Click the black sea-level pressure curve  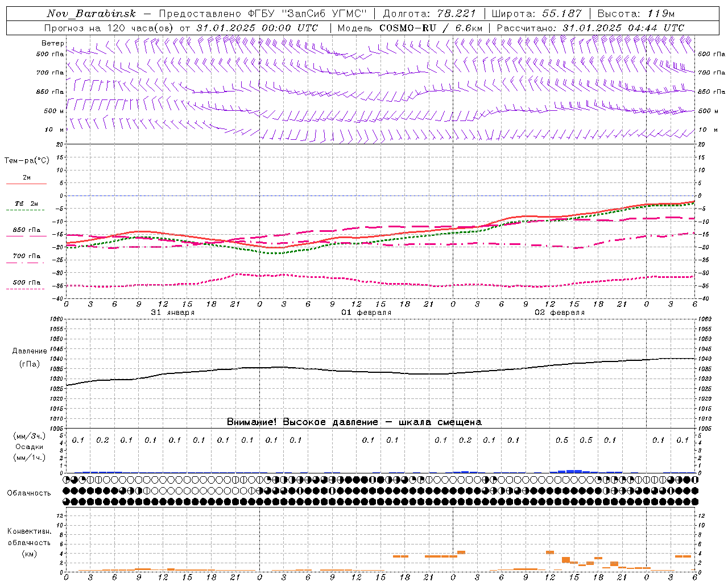pos(381,372)
